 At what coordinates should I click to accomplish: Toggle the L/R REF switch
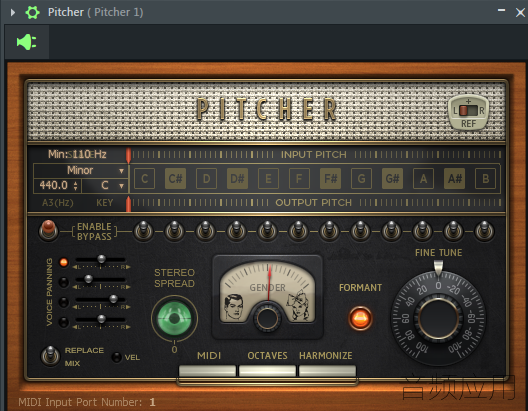(x=468, y=110)
